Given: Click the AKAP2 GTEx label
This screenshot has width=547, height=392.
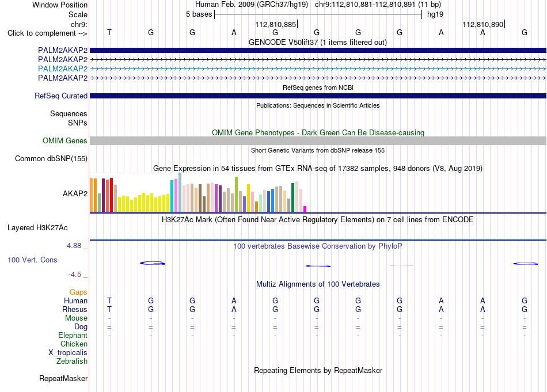Looking at the screenshot, I should coord(75,193).
